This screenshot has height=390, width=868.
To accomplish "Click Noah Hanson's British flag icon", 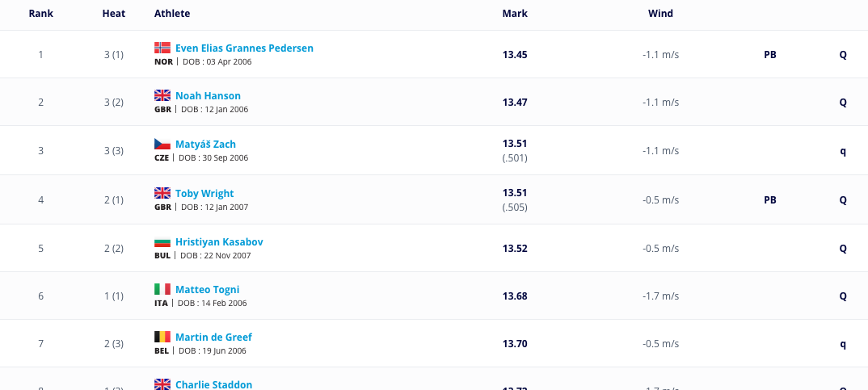I will [x=162, y=95].
